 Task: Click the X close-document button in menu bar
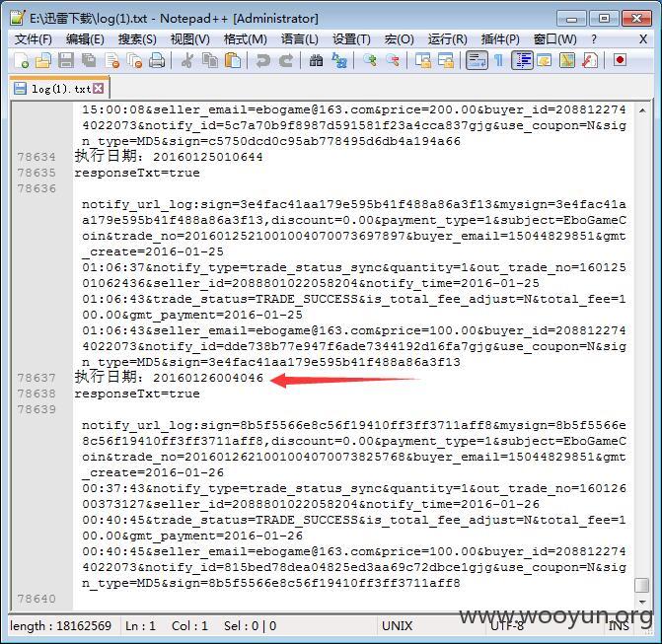(643, 39)
